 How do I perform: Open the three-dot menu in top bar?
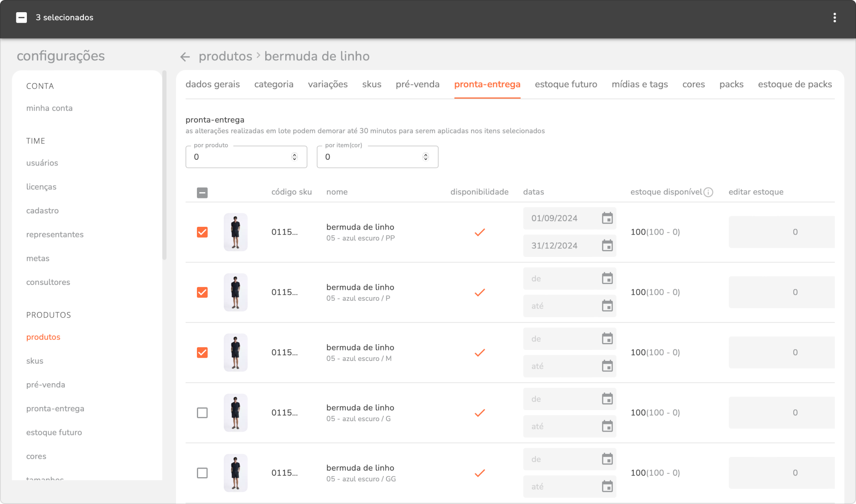[834, 17]
